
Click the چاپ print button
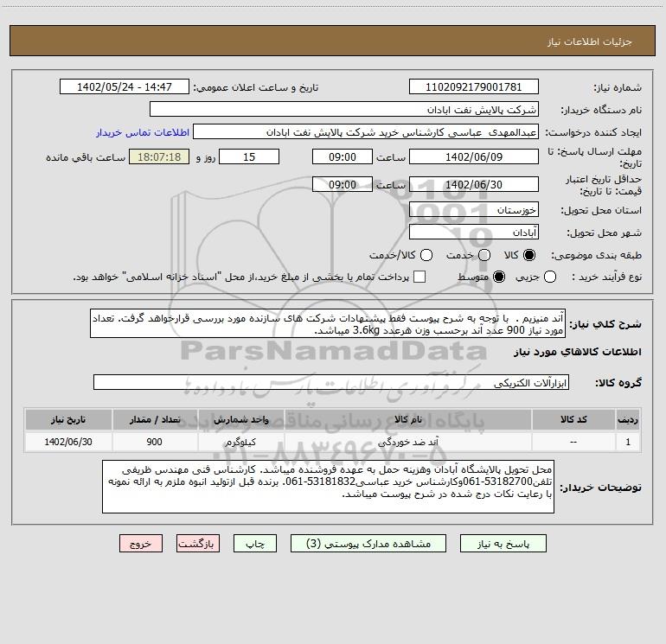pos(255,544)
